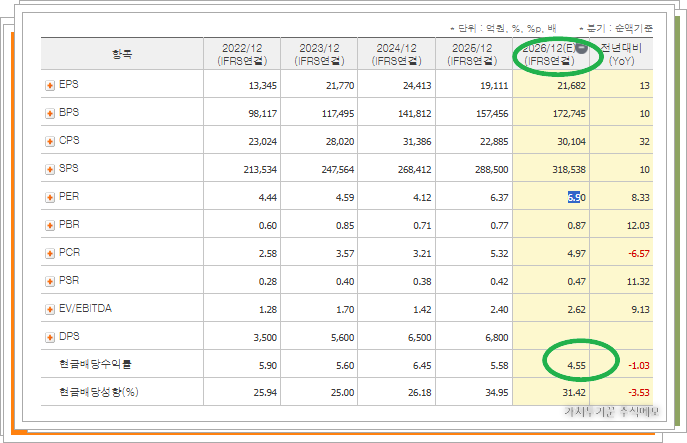
Task: Click the 현금배당성향 value 25.94
Action: point(265,393)
